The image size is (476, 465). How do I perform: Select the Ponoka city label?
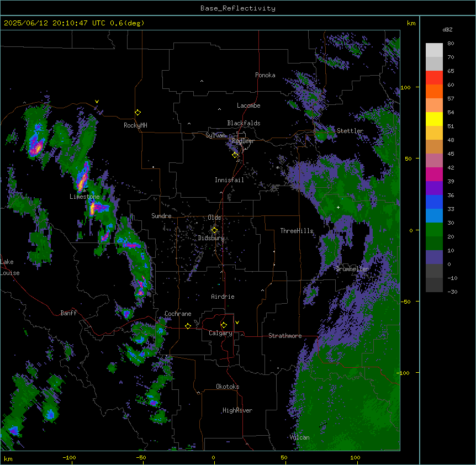click(265, 75)
